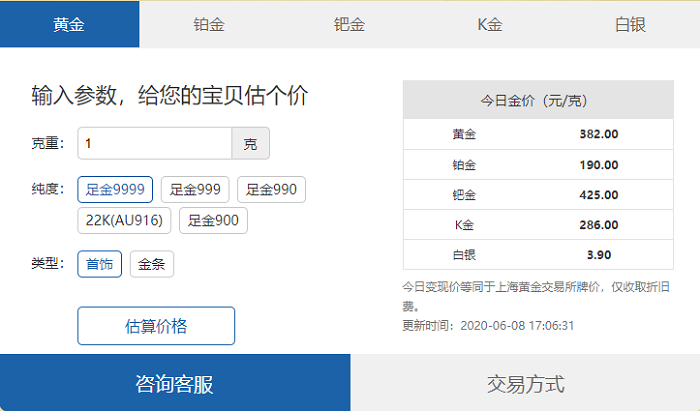Go to the K金 tab
This screenshot has height=411, width=700.
[x=490, y=24]
